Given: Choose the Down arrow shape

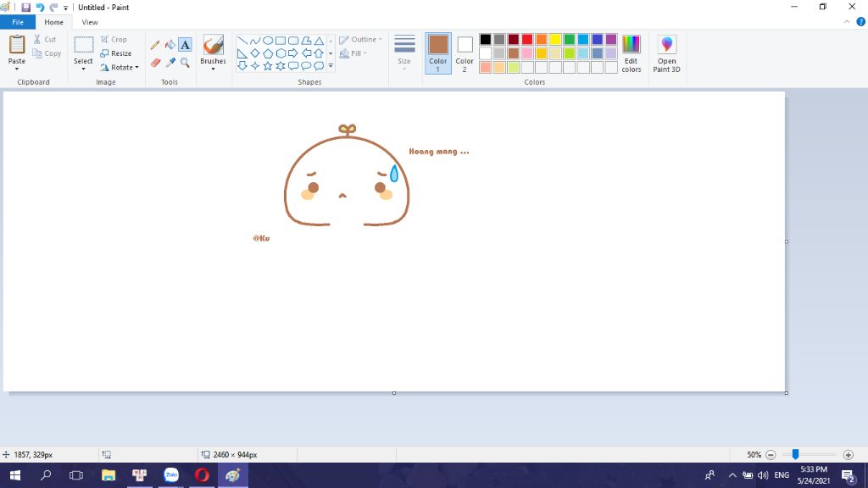Looking at the screenshot, I should click(242, 66).
